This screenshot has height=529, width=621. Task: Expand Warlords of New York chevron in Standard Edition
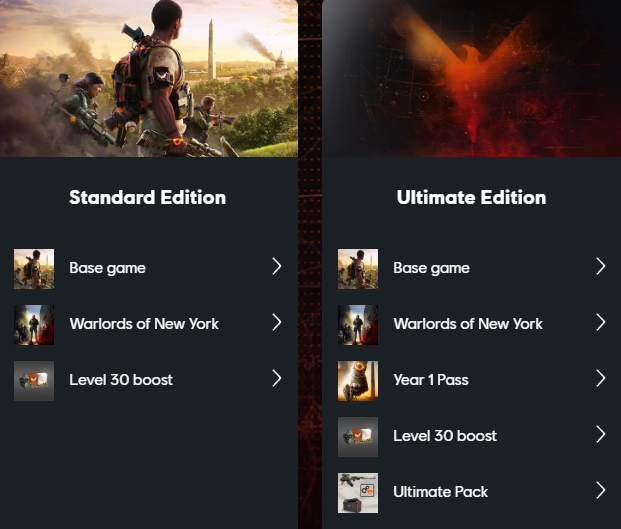(x=277, y=322)
